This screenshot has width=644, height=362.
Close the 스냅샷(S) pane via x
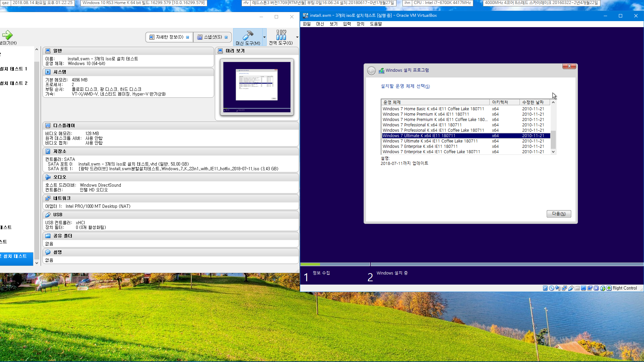[226, 37]
